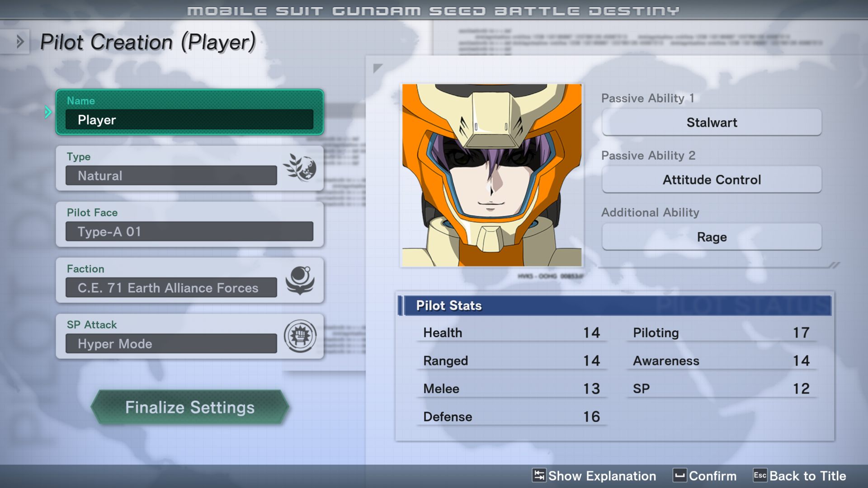868x488 pixels.
Task: Click the Ranged stat row
Action: [x=511, y=361]
